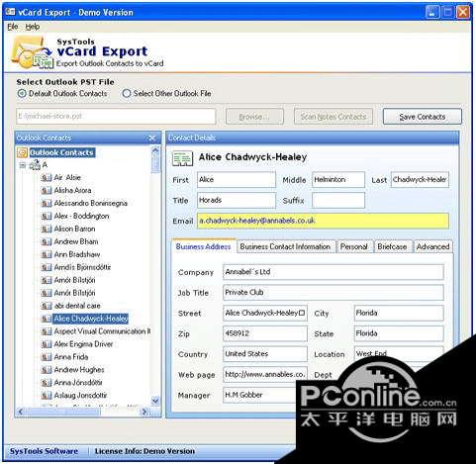Click contact card icon beside Alessandro Boninsegna
This screenshot has height=464, width=476.
click(x=47, y=204)
